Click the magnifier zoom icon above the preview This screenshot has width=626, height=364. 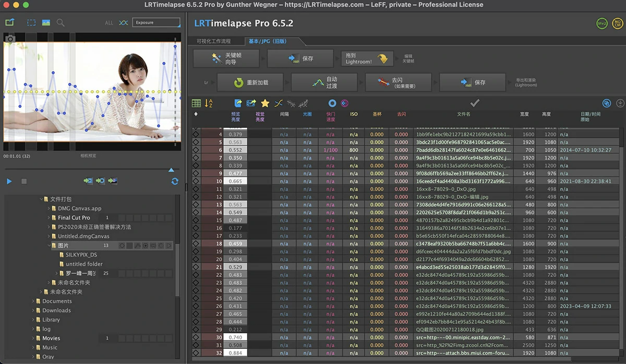tap(61, 22)
